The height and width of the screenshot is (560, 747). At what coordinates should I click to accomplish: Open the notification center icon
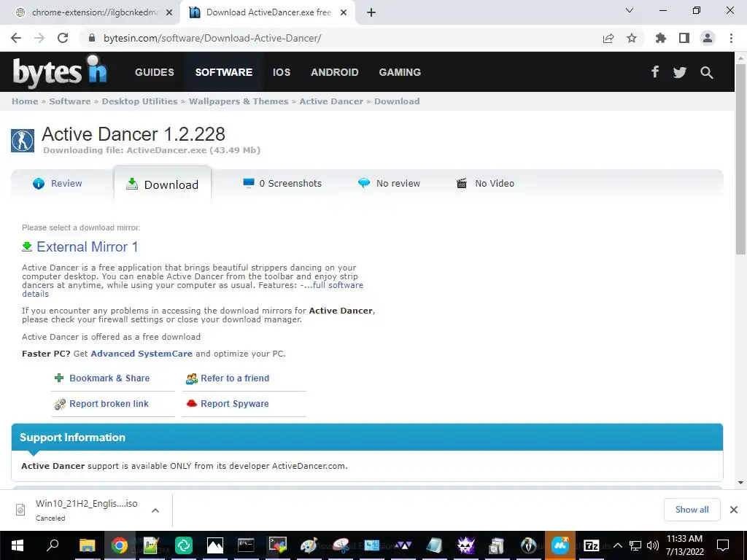click(723, 545)
